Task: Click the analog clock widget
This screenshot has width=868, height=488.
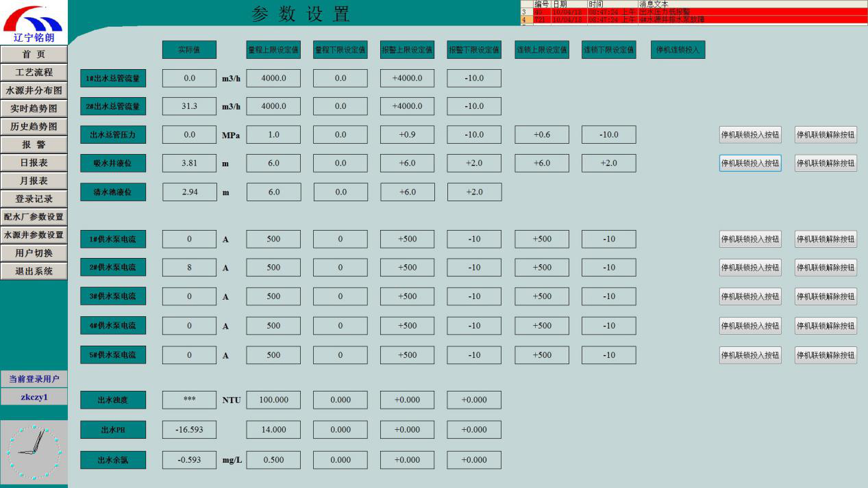Action: point(34,451)
